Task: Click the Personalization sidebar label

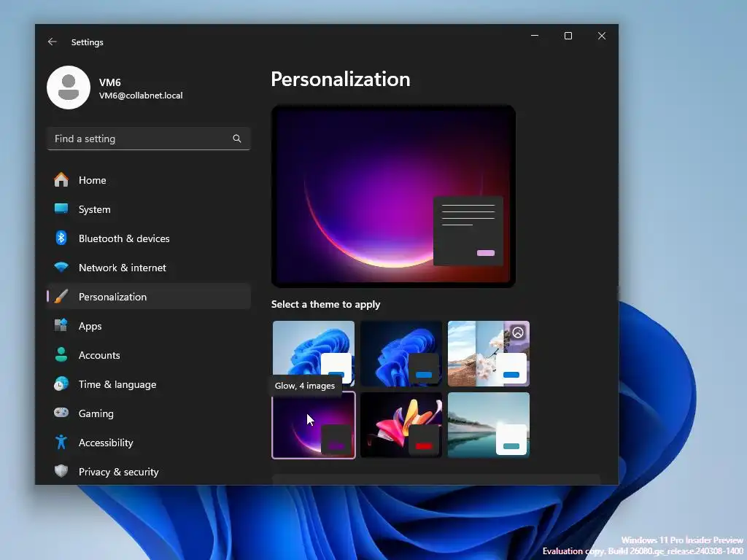Action: click(112, 297)
